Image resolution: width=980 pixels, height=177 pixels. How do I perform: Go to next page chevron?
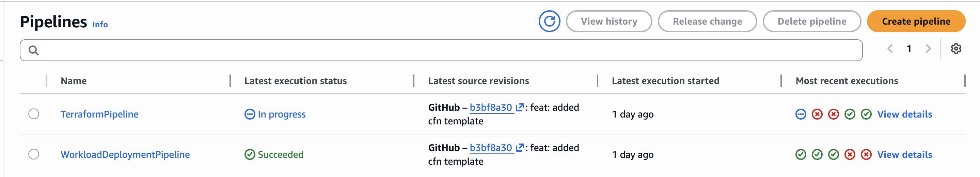[928, 49]
